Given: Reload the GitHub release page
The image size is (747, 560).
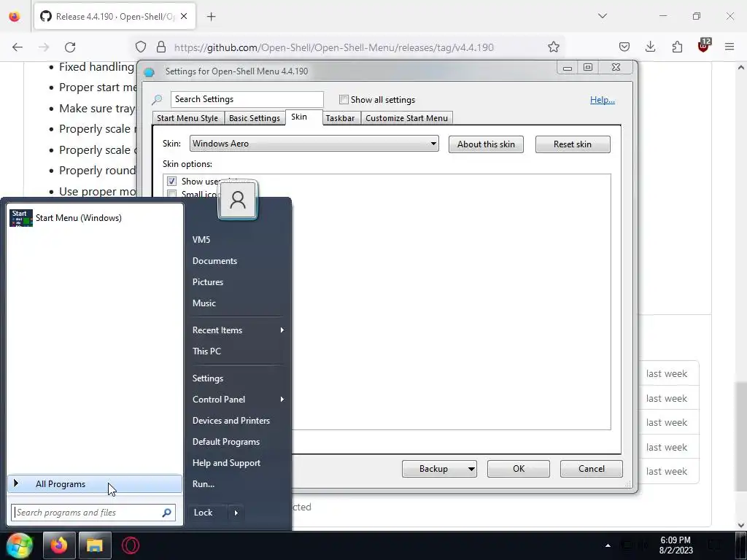Looking at the screenshot, I should (70, 47).
